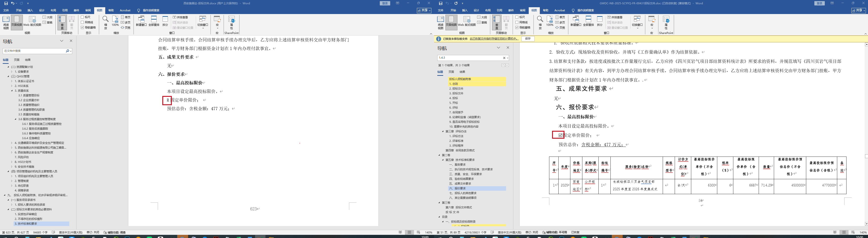This screenshot has width=868, height=238.
Task: Switch to 结果 tab in GWDC navigation pane
Action: point(462,72)
